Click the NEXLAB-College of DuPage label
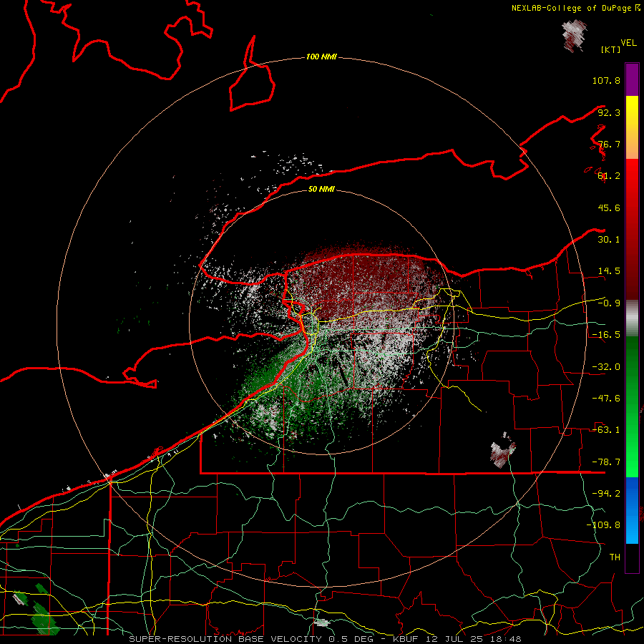Viewport: 644px width, 644px height. 576,8
